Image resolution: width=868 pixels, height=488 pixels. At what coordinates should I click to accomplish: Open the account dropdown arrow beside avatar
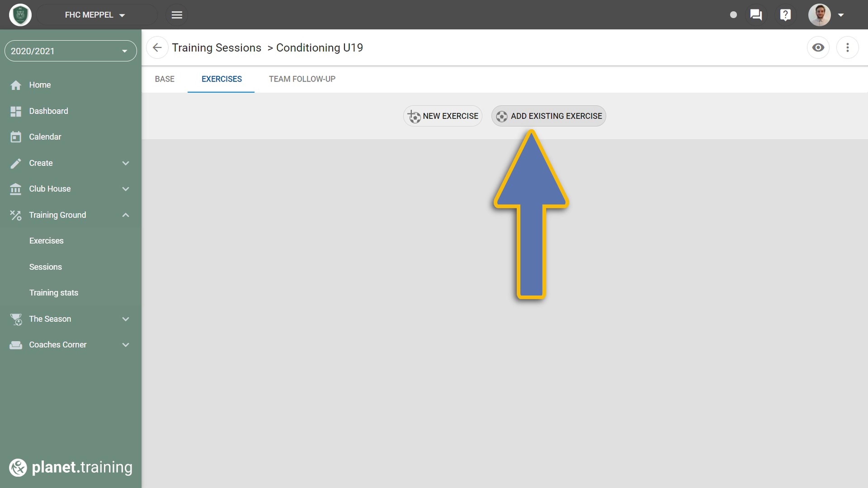(841, 15)
